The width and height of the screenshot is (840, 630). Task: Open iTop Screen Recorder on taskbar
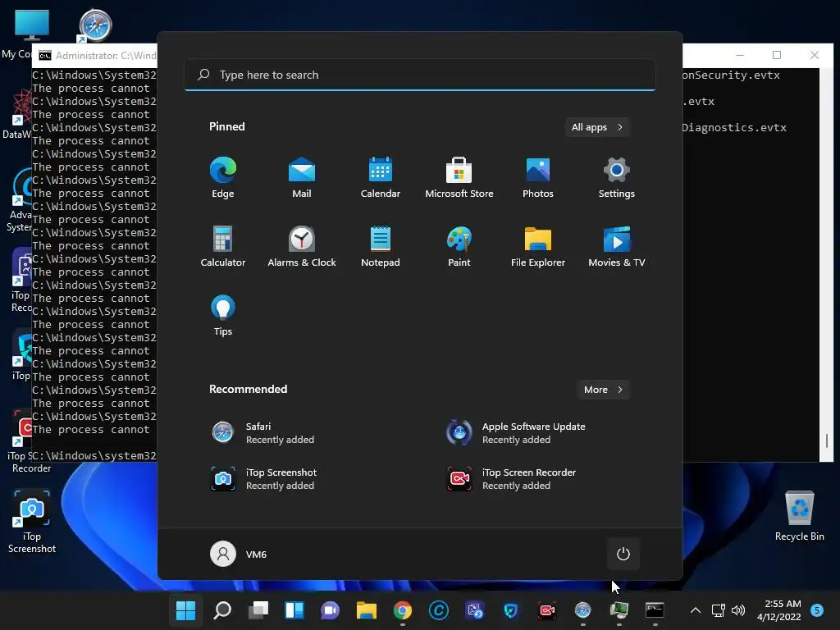[546, 610]
